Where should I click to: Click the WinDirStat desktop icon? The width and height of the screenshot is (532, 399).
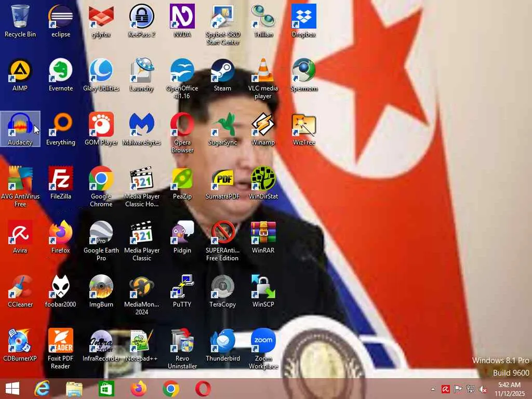263,183
